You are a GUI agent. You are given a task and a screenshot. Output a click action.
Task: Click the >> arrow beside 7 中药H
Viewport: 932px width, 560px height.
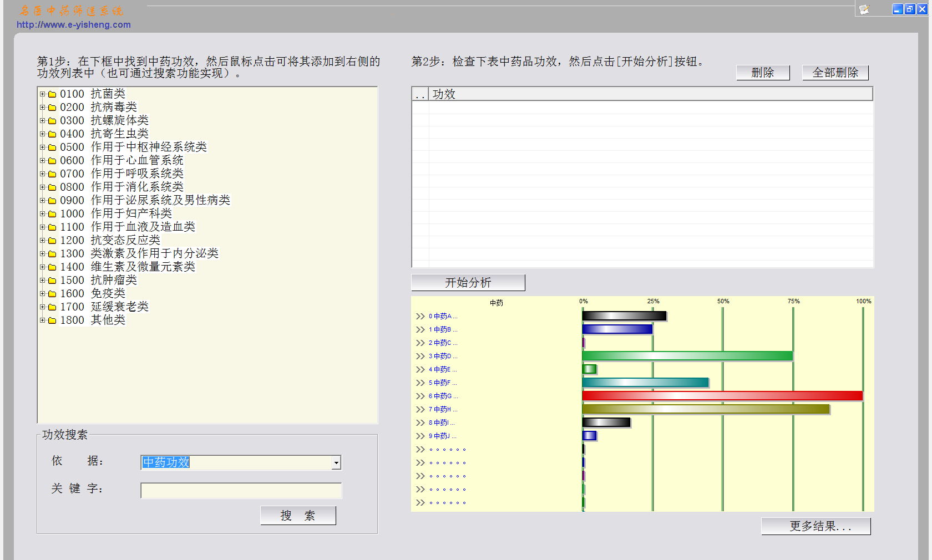(420, 410)
